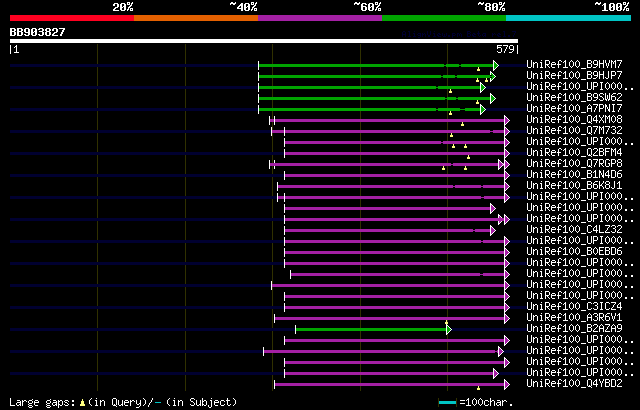Click the purple alignment bar for Q2BFM4
Viewport: 640px width, 410px height.
point(395,153)
